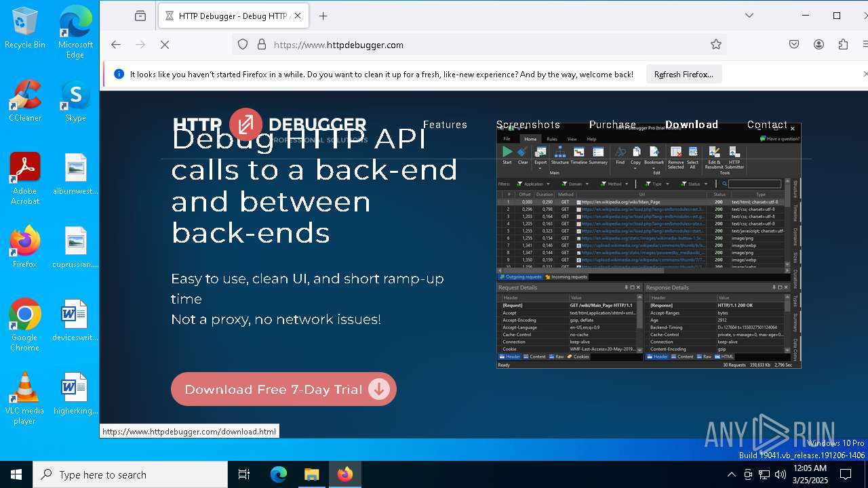Open the volume control tray icon
Viewport: 868px width, 488px height.
coord(781,474)
